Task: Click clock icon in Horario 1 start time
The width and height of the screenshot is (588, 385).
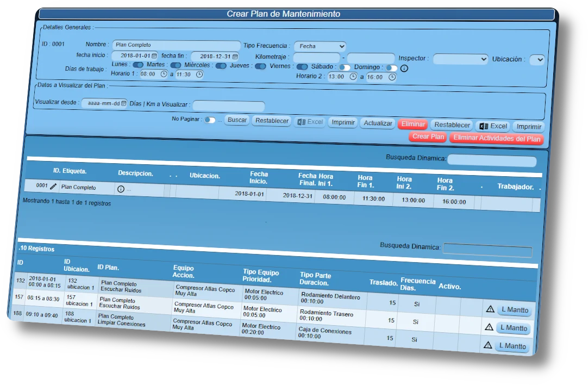Action: point(164,74)
